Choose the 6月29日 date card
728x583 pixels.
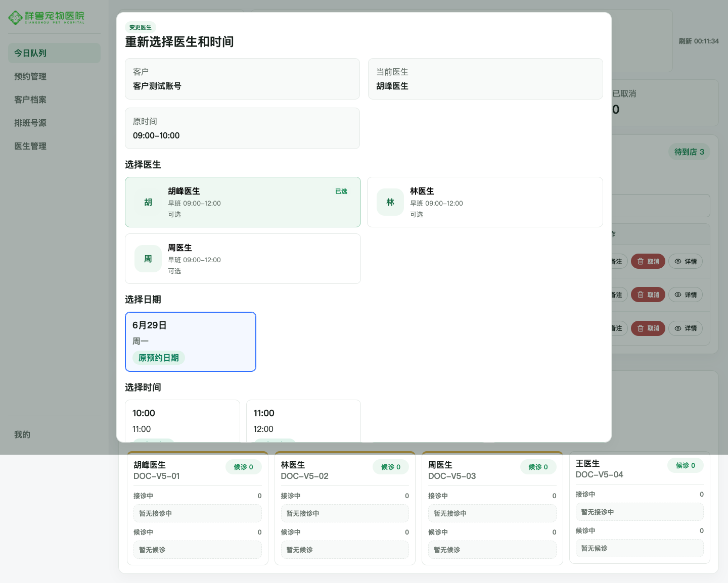pyautogui.click(x=191, y=342)
